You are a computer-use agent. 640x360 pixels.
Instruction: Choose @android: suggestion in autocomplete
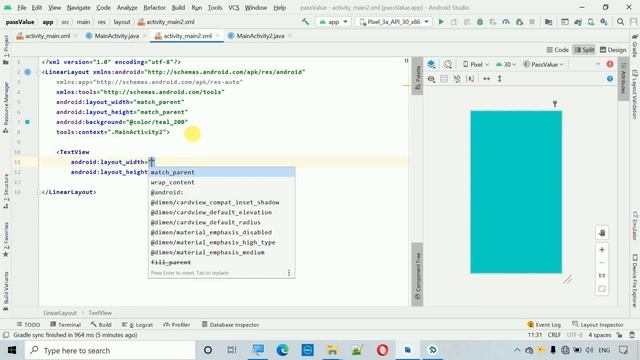[221, 192]
